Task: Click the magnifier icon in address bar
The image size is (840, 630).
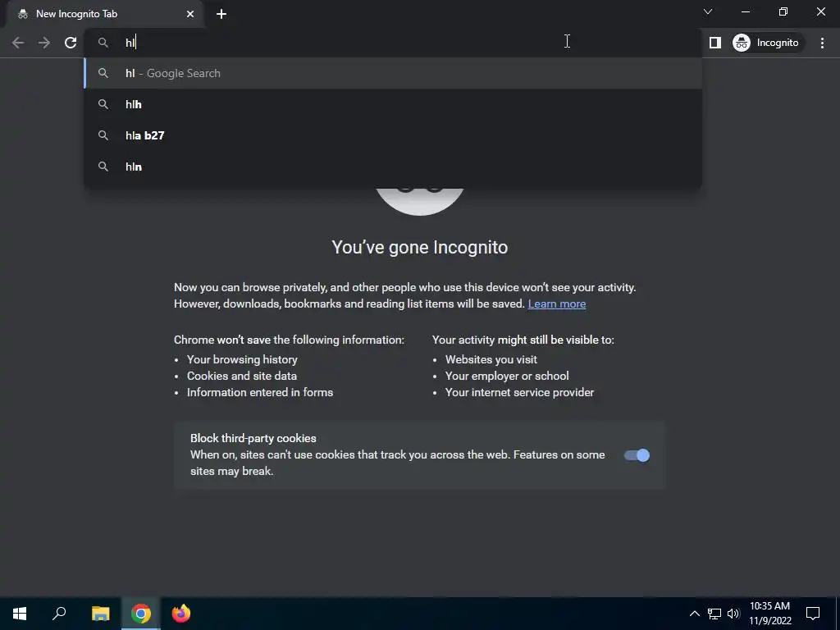Action: [x=103, y=43]
